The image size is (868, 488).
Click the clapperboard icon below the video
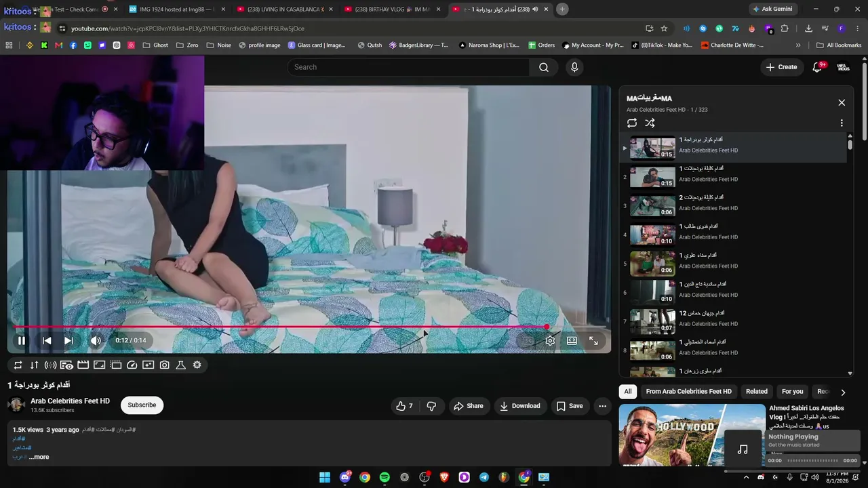[x=83, y=365]
